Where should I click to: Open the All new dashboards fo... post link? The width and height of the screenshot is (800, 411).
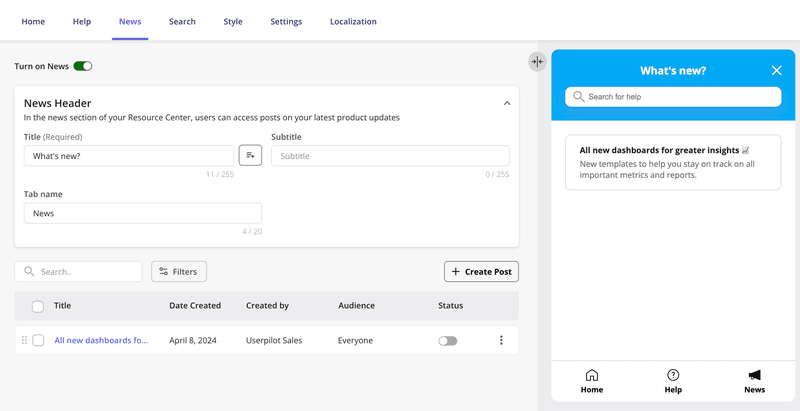tap(101, 340)
